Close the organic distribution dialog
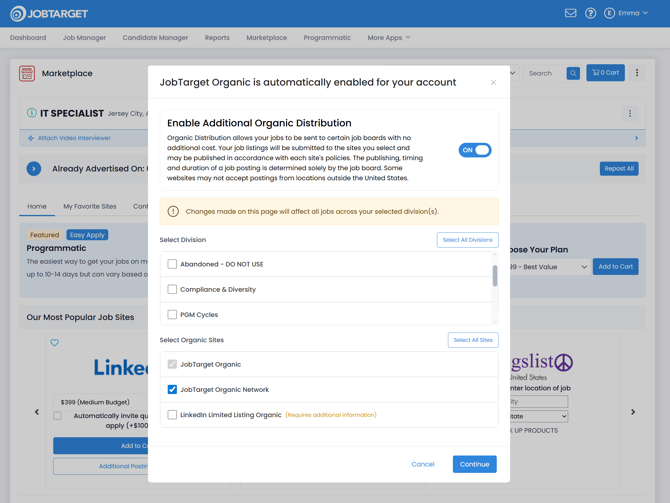 pos(493,82)
